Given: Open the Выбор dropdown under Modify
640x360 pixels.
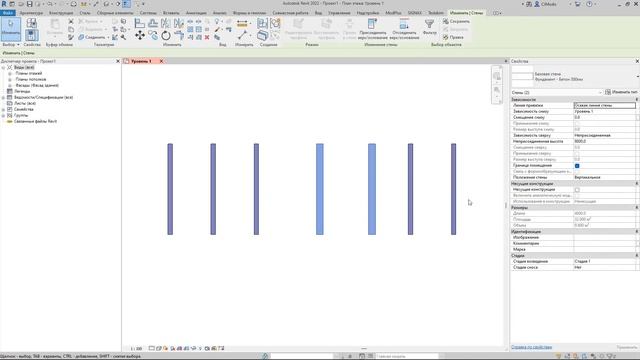Looking at the screenshot, I should tap(11, 44).
